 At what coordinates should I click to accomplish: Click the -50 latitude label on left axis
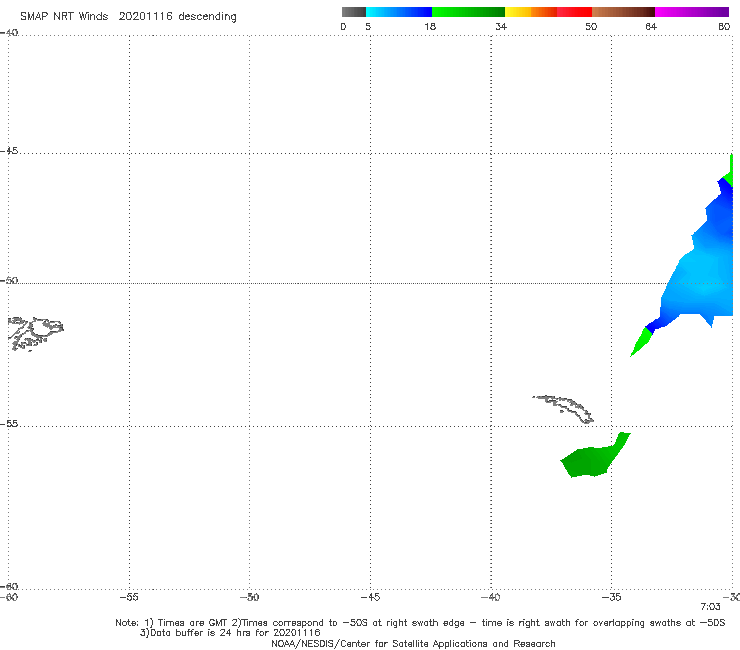click(x=9, y=280)
